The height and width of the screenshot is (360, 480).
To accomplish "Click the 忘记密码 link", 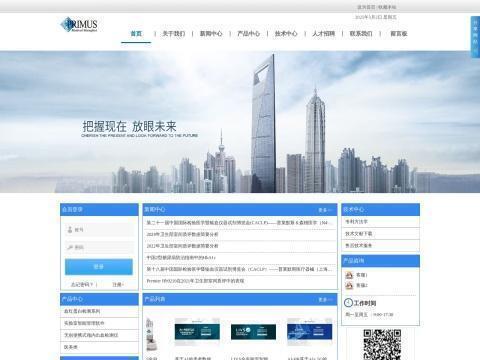I will click(x=82, y=285).
